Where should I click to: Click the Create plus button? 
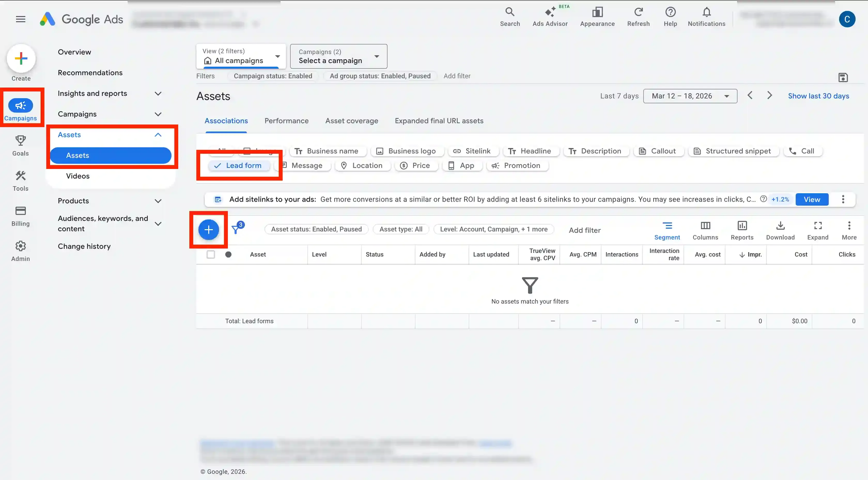pyautogui.click(x=21, y=59)
